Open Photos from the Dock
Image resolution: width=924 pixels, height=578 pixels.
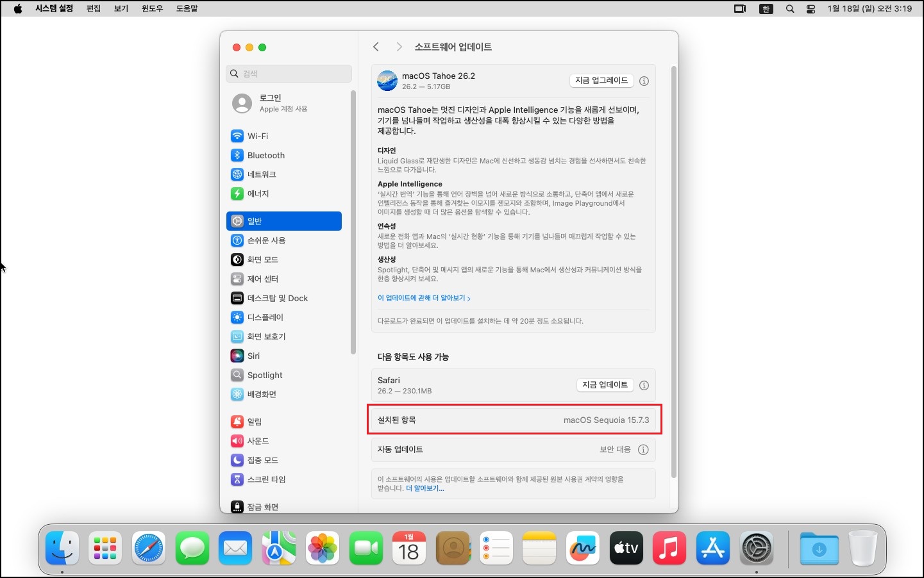pos(323,549)
